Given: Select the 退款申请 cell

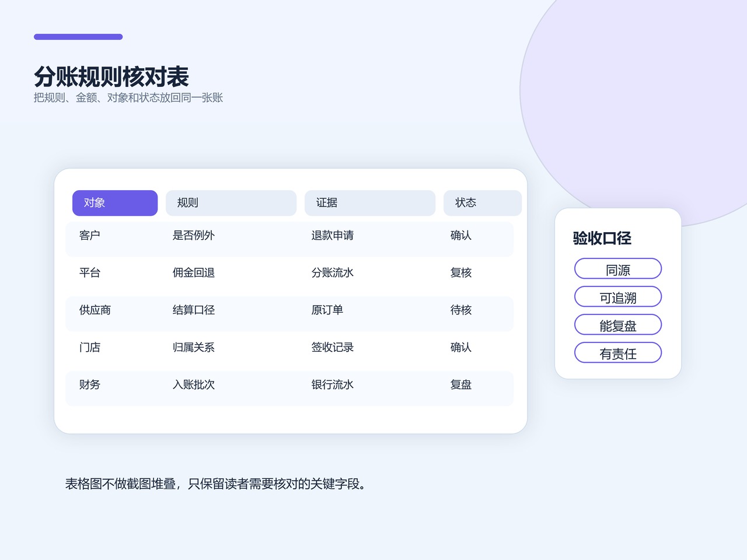Looking at the screenshot, I should tap(333, 235).
